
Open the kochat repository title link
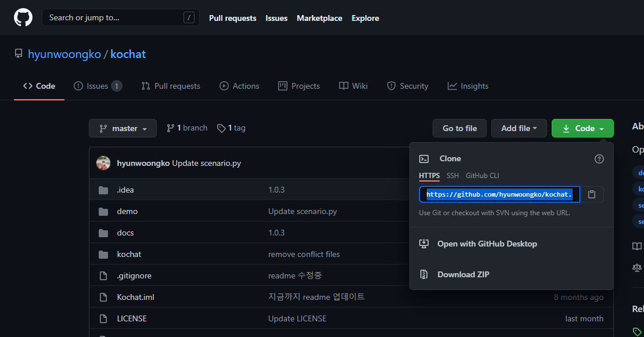(128, 54)
